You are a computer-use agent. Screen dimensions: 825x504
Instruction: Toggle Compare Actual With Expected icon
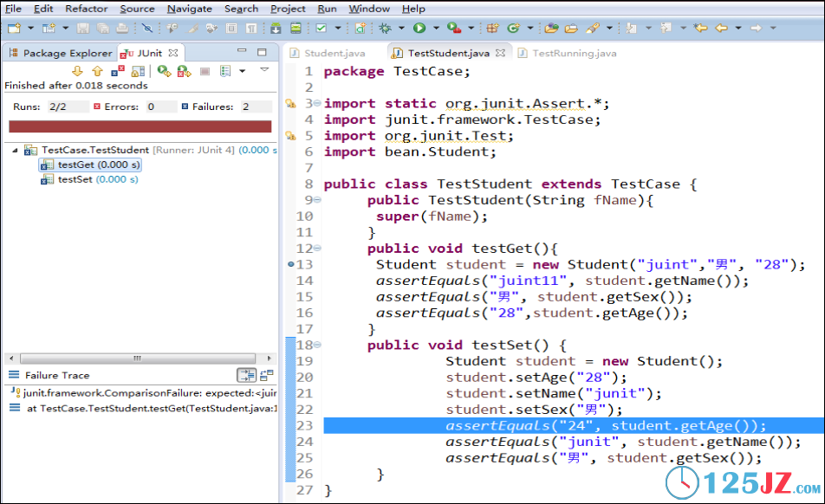[x=267, y=375]
